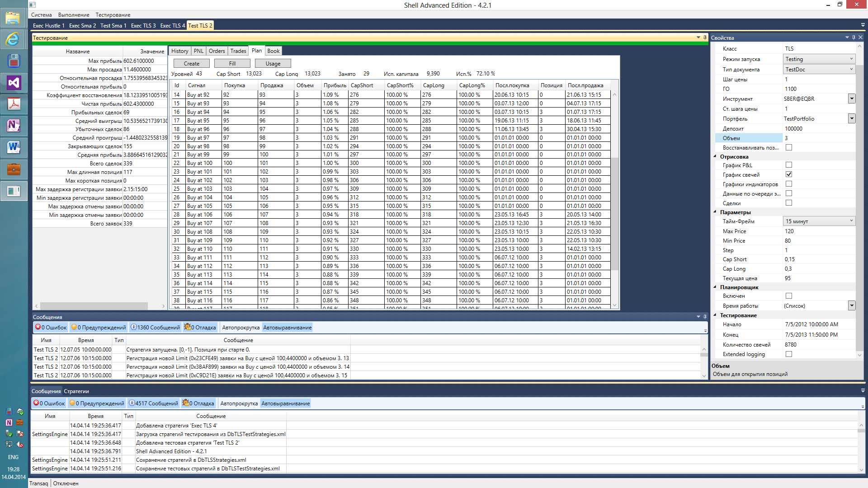
Task: Toggle 0 Отладка filter in bottom panel
Action: coord(198,404)
